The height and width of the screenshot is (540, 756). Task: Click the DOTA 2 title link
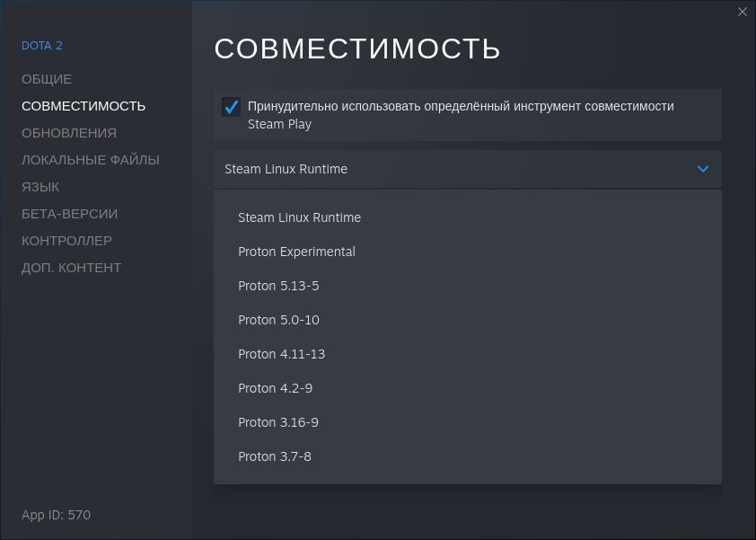tap(42, 45)
